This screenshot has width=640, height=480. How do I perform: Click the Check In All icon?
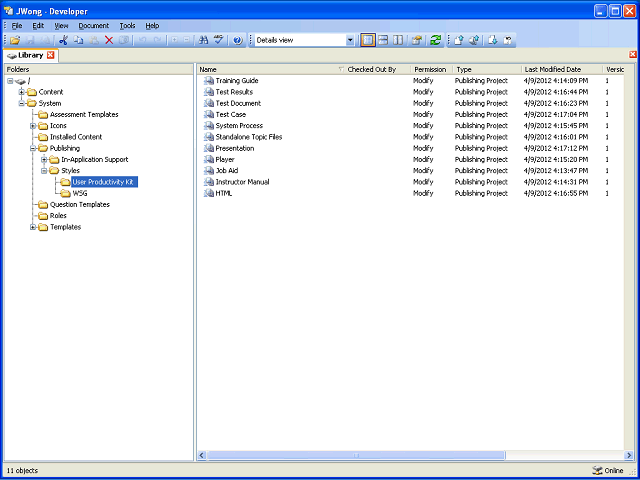tap(474, 40)
